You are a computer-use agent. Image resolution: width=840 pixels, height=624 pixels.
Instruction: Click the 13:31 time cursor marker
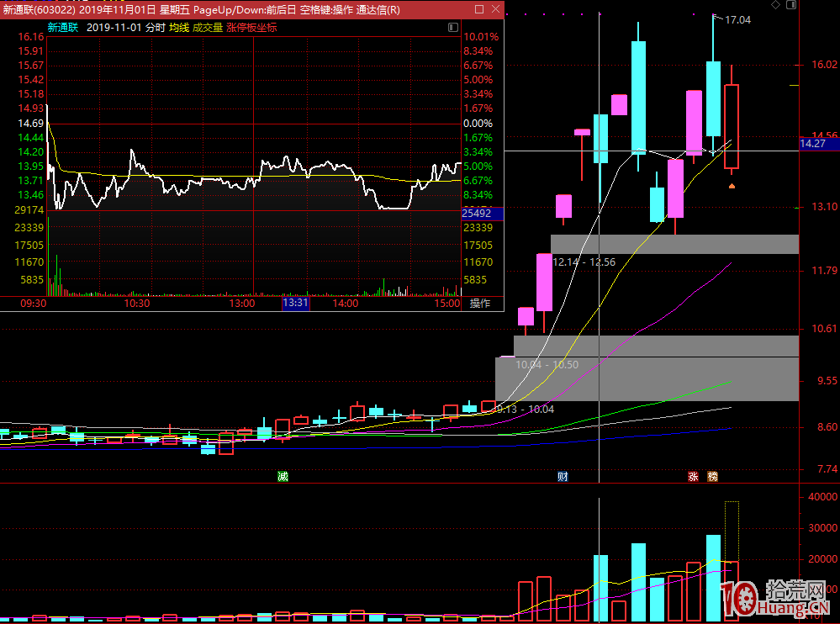point(295,304)
